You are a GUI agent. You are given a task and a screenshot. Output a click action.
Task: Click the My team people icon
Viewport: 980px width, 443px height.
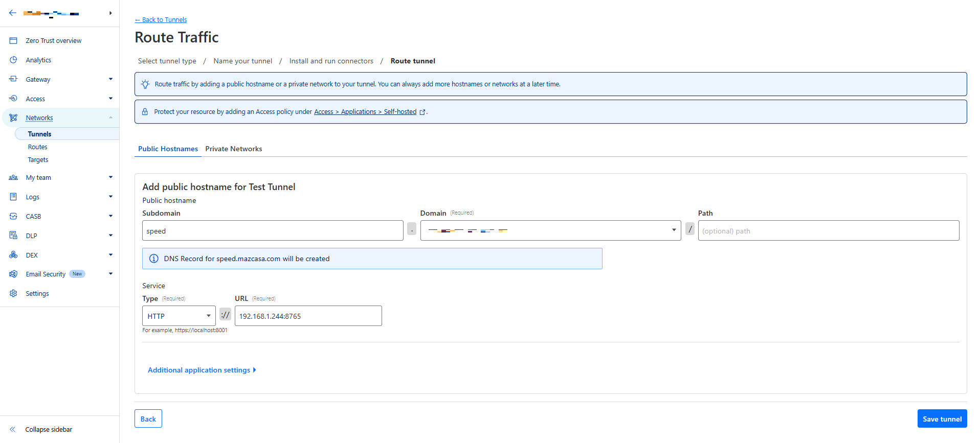13,177
